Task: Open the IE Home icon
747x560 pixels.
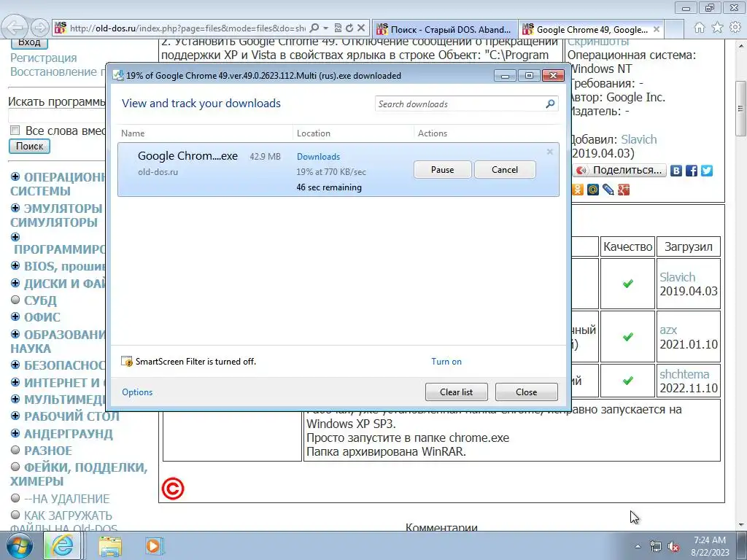Action: (700, 28)
